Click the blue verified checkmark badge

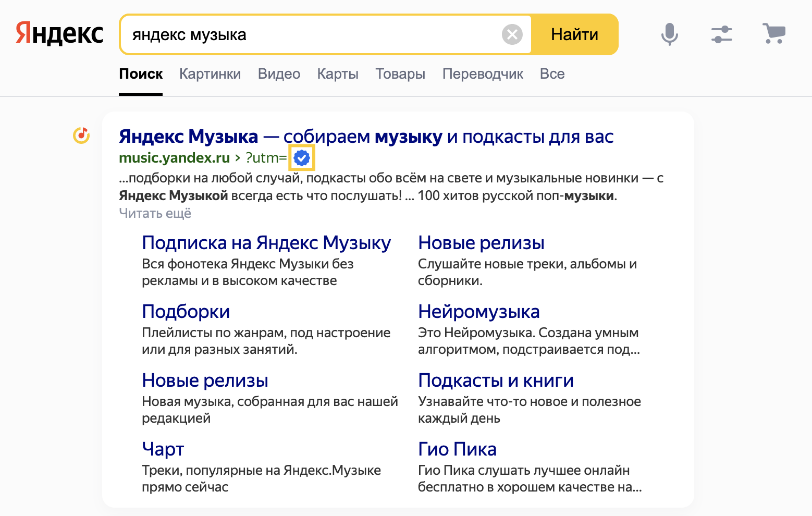[x=302, y=158]
